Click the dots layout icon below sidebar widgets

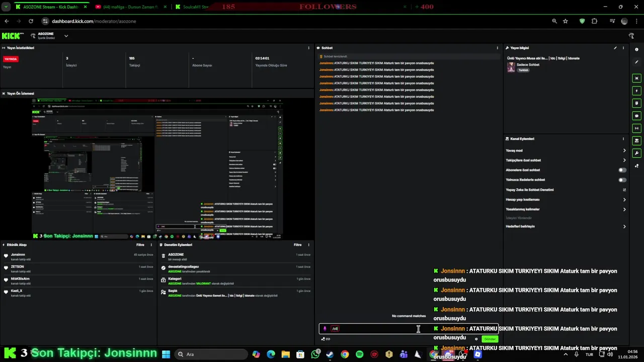pos(637,165)
